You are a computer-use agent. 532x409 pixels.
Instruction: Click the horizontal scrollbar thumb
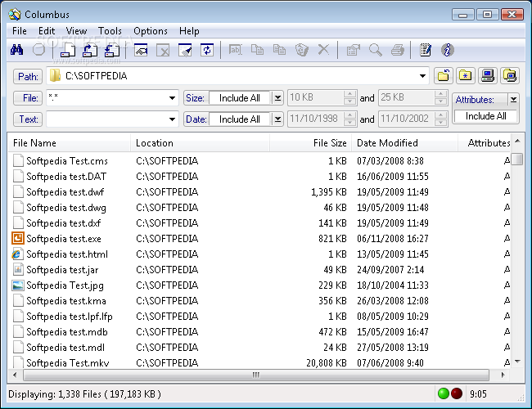click(x=256, y=375)
